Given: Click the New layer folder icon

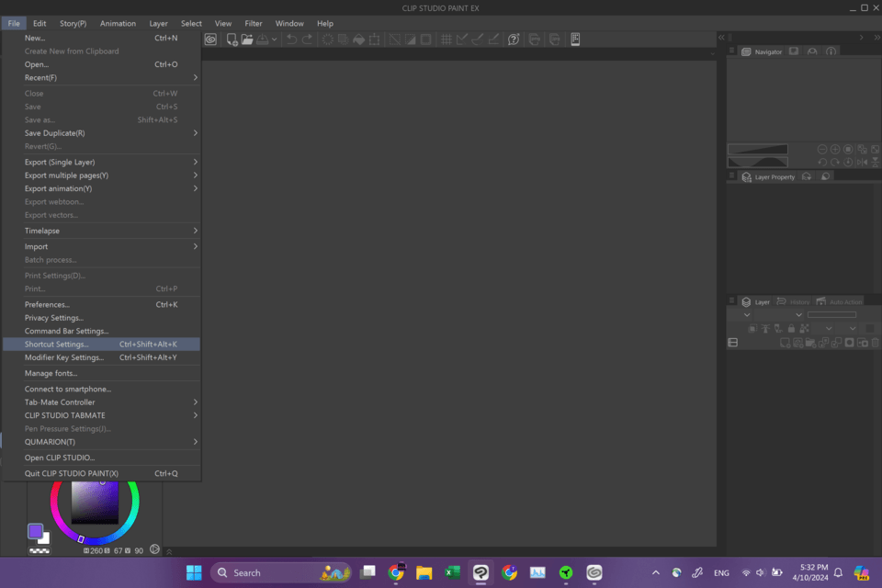Looking at the screenshot, I should [x=810, y=343].
